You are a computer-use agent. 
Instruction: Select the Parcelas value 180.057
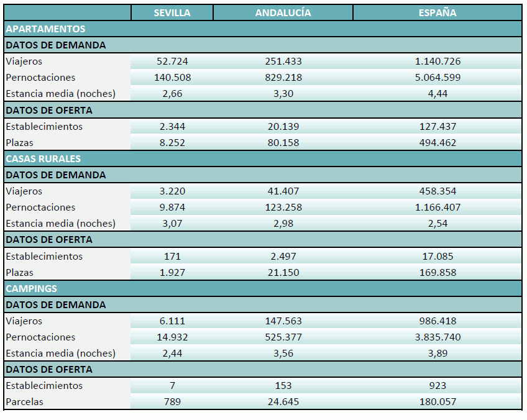[438, 402]
